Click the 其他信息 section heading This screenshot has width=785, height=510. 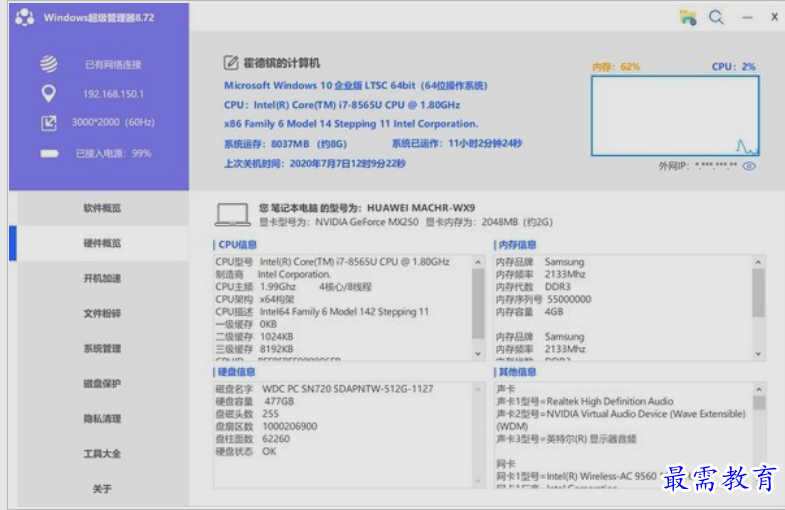click(517, 372)
